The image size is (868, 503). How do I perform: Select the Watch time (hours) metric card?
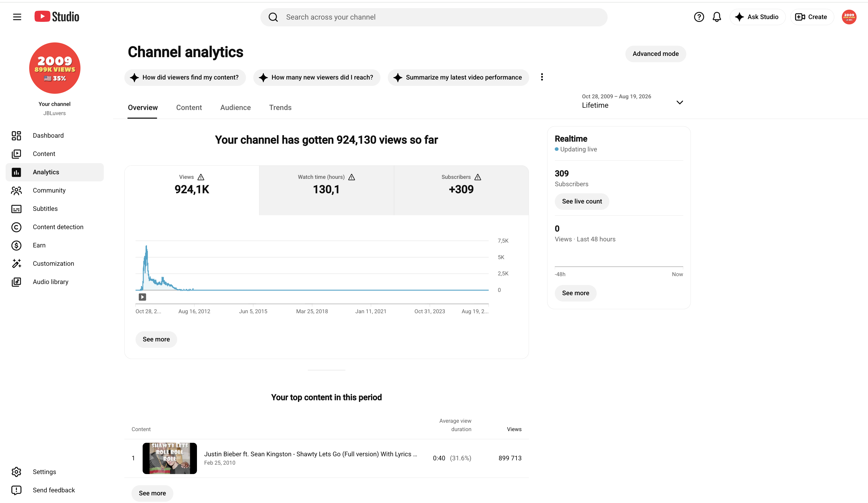click(x=327, y=190)
